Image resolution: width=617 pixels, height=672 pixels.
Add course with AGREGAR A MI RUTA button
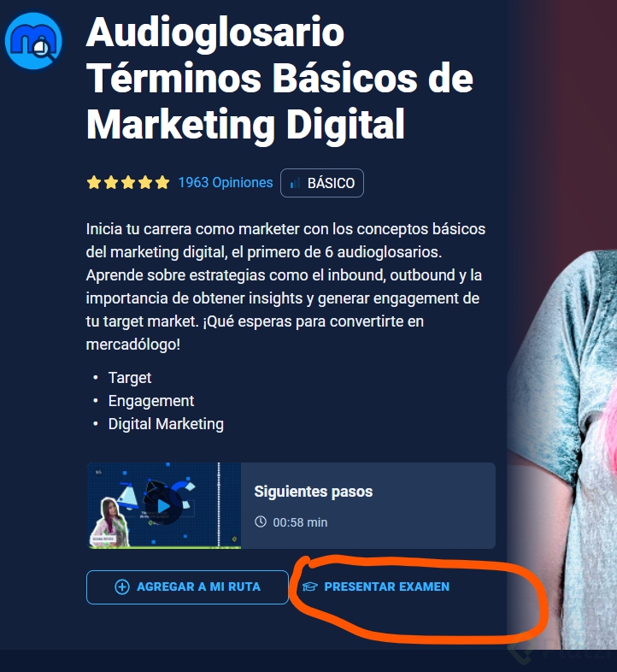187,587
